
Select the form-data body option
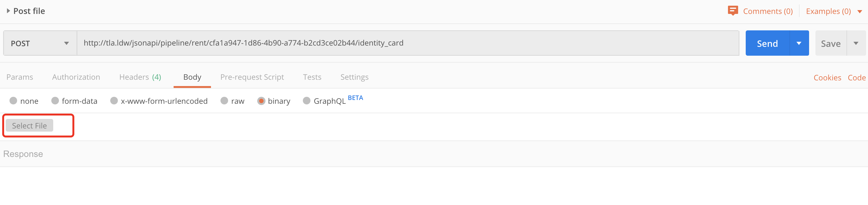point(55,101)
